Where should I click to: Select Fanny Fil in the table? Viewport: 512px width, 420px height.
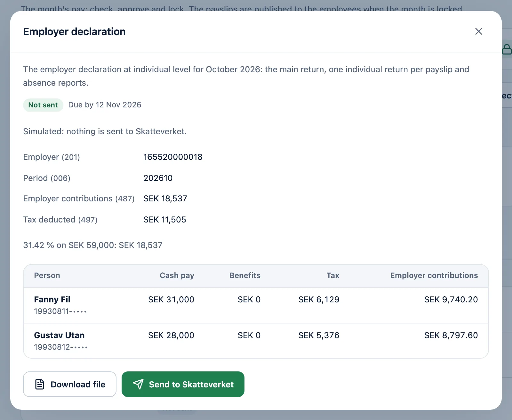pyautogui.click(x=52, y=299)
